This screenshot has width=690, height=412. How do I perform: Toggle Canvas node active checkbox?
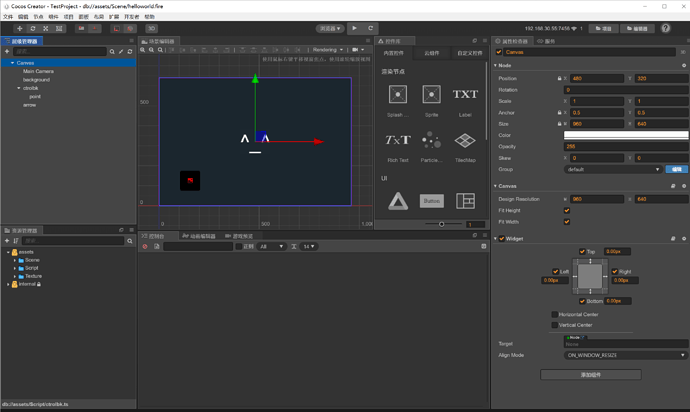(499, 52)
